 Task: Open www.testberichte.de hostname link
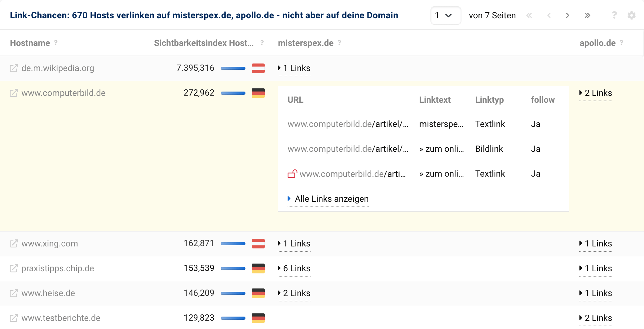(x=61, y=318)
